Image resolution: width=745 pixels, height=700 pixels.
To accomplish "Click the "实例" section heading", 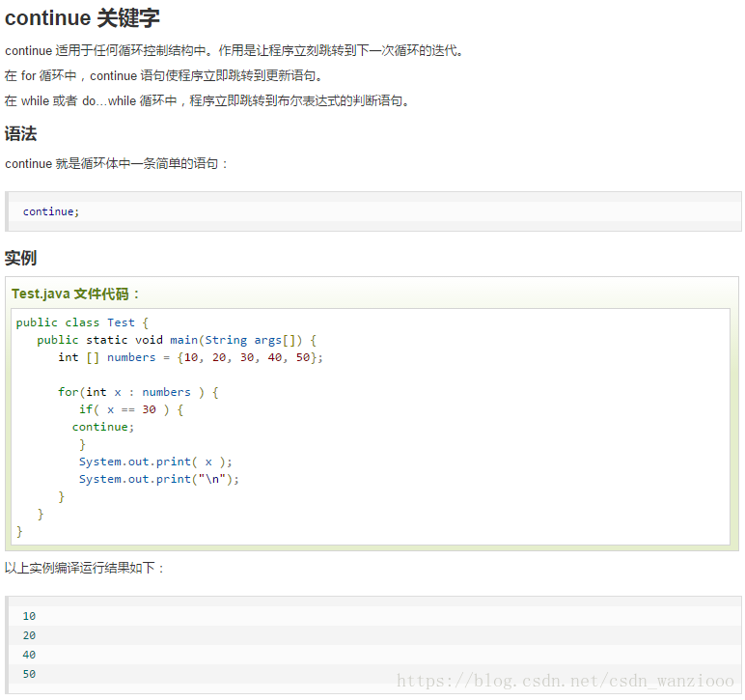I will [20, 258].
